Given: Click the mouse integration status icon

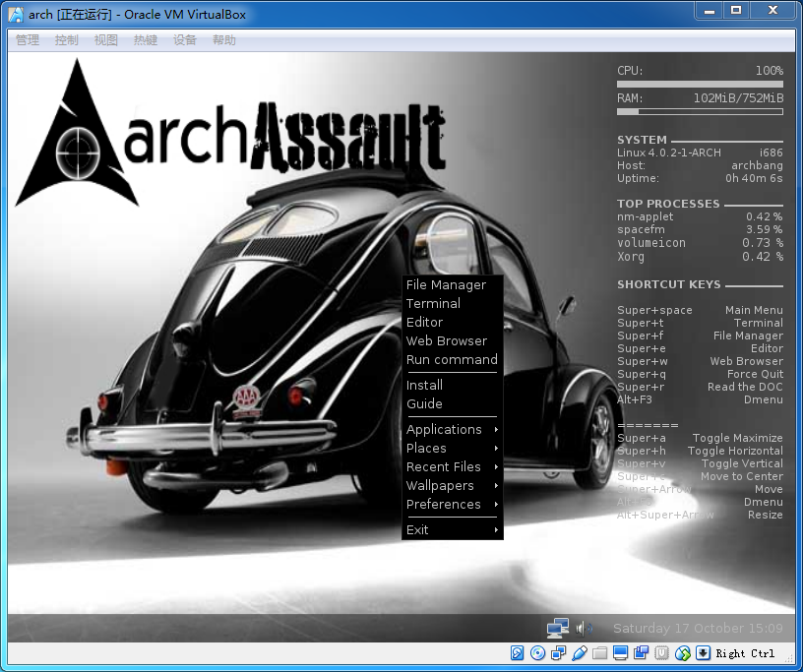Looking at the screenshot, I should (683, 653).
